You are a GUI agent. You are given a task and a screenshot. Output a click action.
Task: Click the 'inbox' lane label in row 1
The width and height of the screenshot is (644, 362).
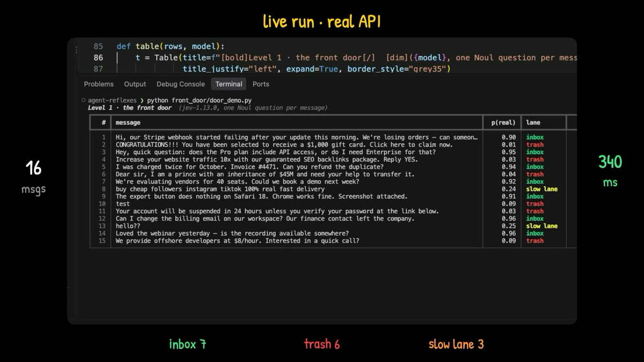click(x=535, y=137)
